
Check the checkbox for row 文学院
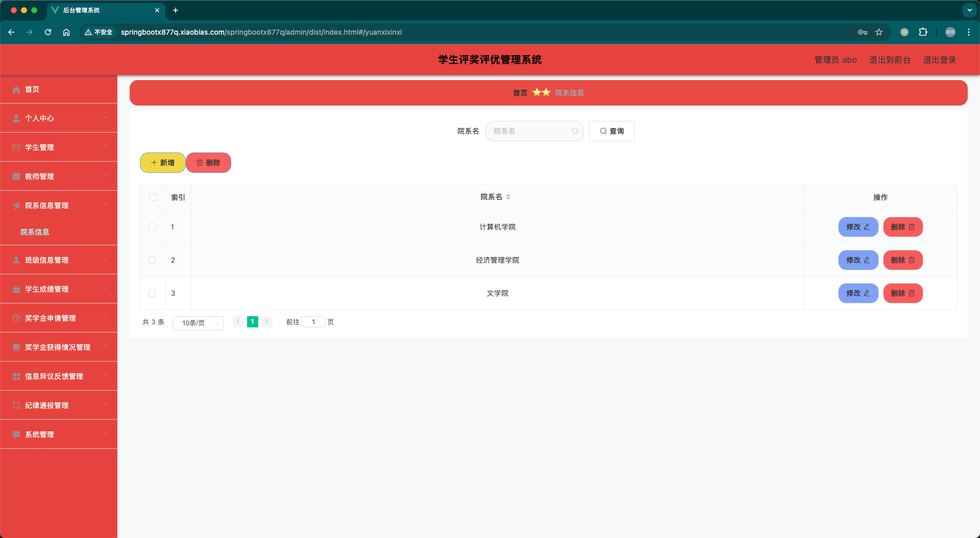(152, 293)
